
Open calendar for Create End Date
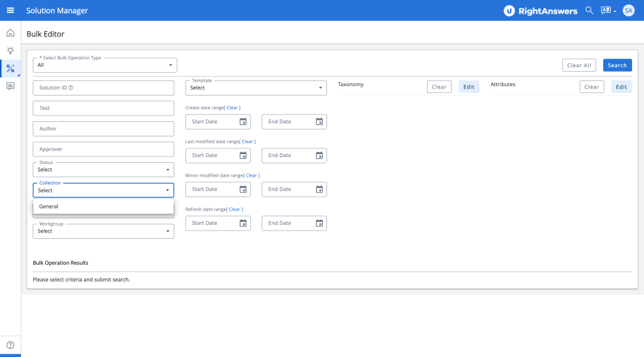[x=319, y=122]
